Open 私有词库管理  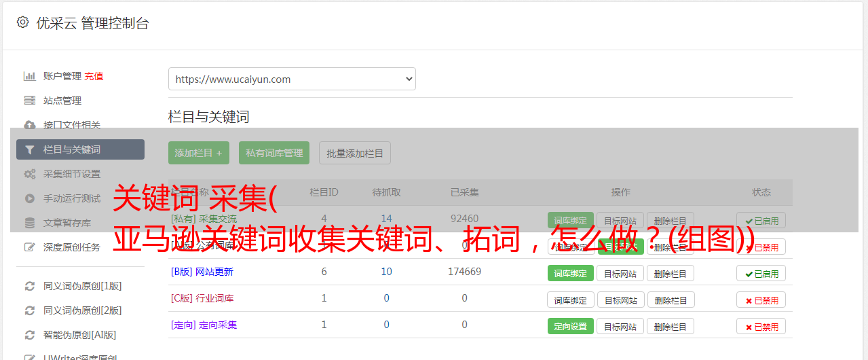(274, 153)
